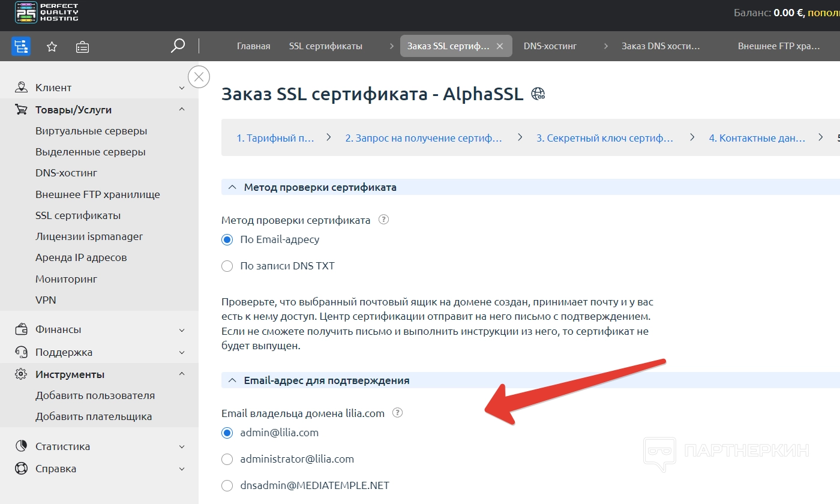
Task: Go to step 4 Контактные данные
Action: [x=757, y=138]
